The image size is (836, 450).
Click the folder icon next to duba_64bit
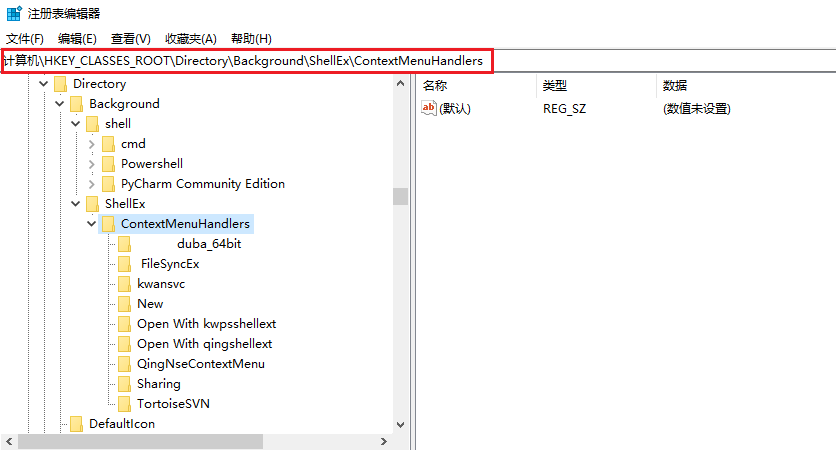(124, 244)
